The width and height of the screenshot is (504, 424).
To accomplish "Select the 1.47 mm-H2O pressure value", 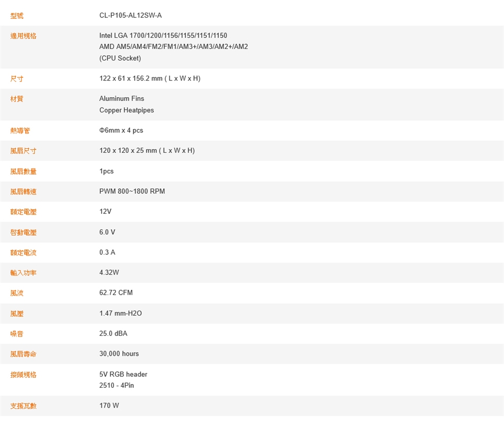I will click(x=120, y=314).
